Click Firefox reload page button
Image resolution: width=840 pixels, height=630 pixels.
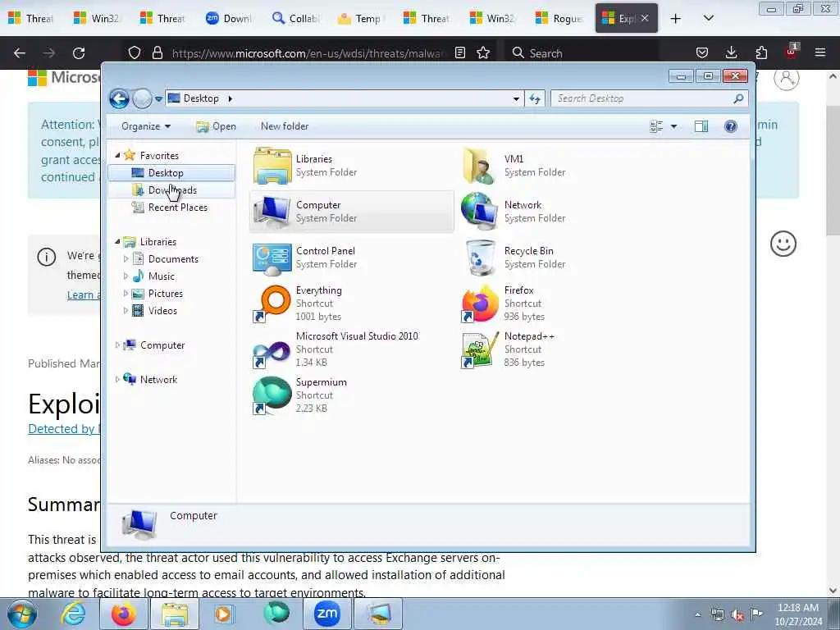[x=79, y=53]
